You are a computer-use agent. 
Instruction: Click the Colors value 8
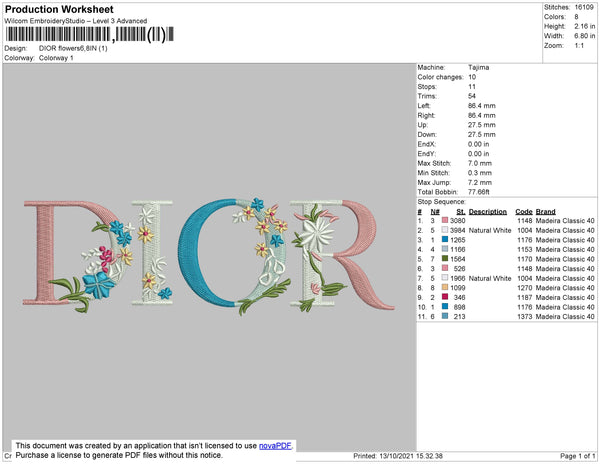(x=576, y=17)
